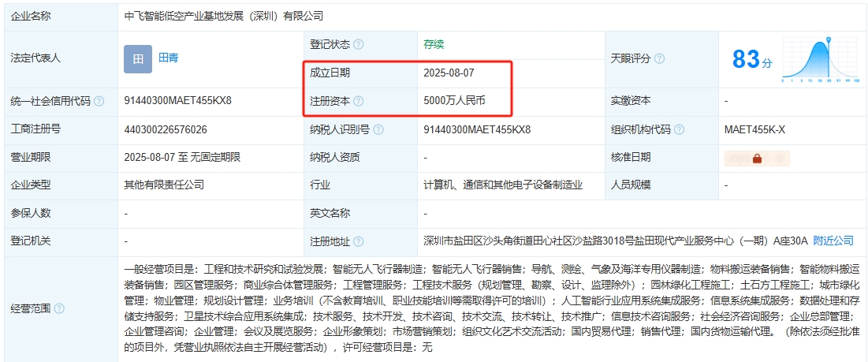Click help icon next to 登记状态

click(358, 45)
